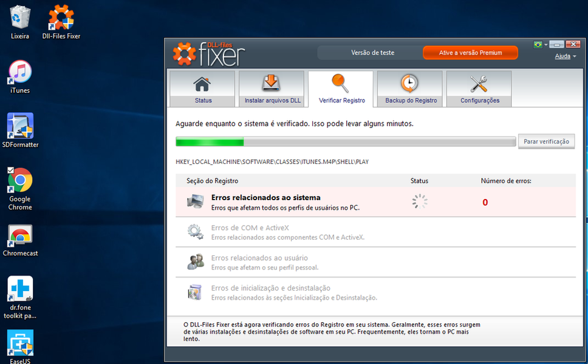Click Ative a versão Premium button
The height and width of the screenshot is (364, 588).
470,53
